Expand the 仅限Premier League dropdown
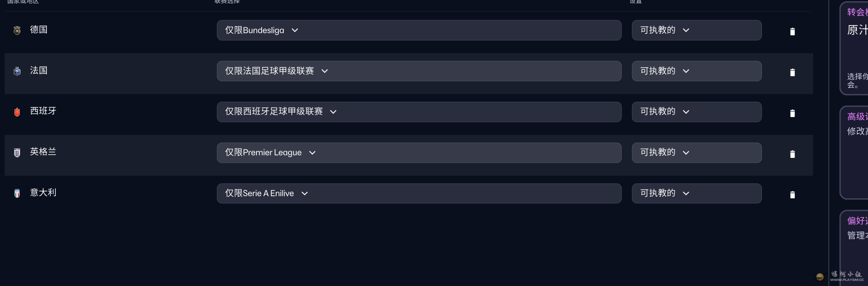Viewport: 868px width, 286px height. point(419,152)
